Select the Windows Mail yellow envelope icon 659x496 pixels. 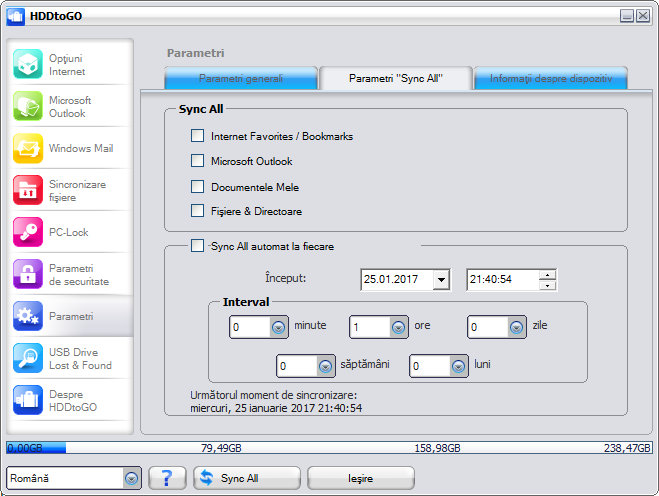point(28,148)
